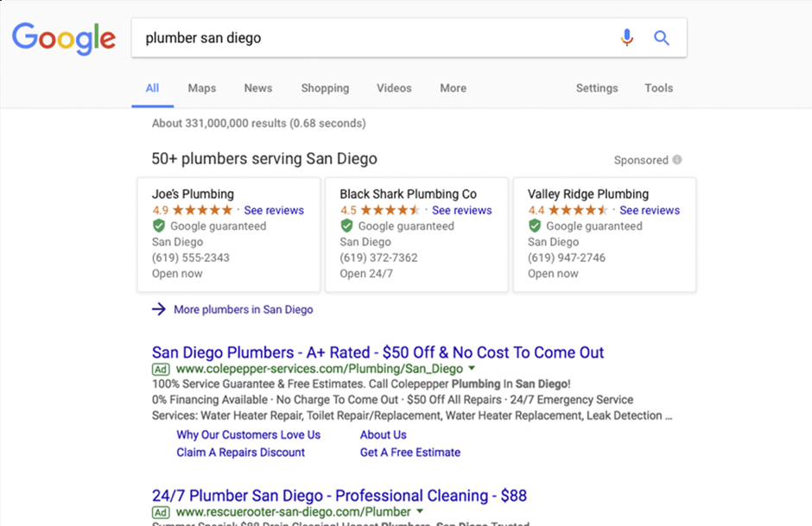Open San Diego Plumbers A+ Rated ad title
The image size is (812, 526).
coord(378,352)
